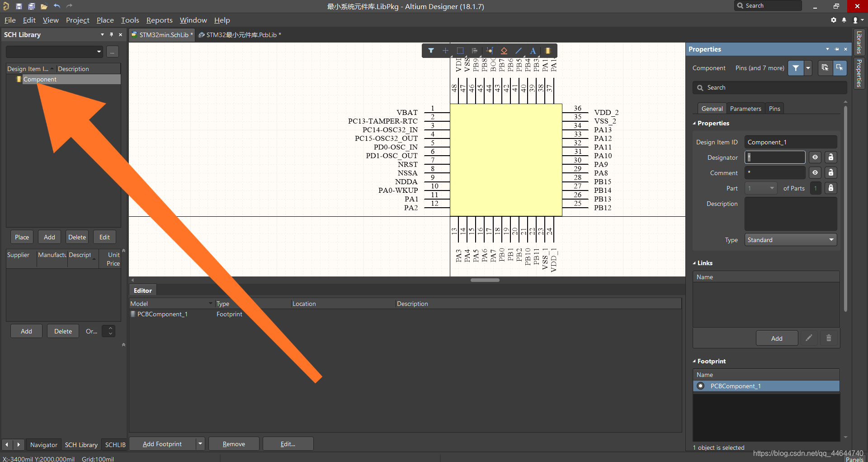Open the filter options dropdown arrow in Properties
868x462 pixels.
[808, 68]
